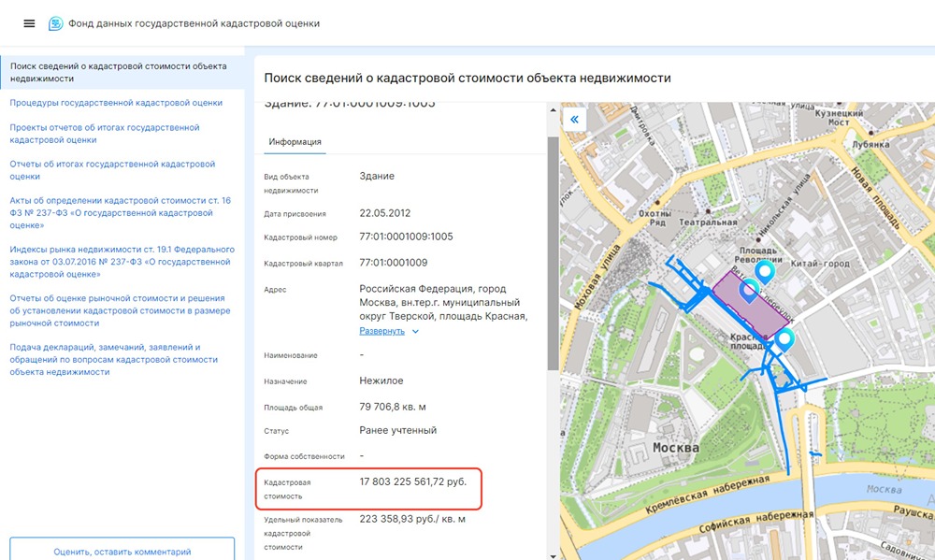This screenshot has width=935, height=560.
Task: Select the map pin near Площадь Революции
Action: point(767,272)
